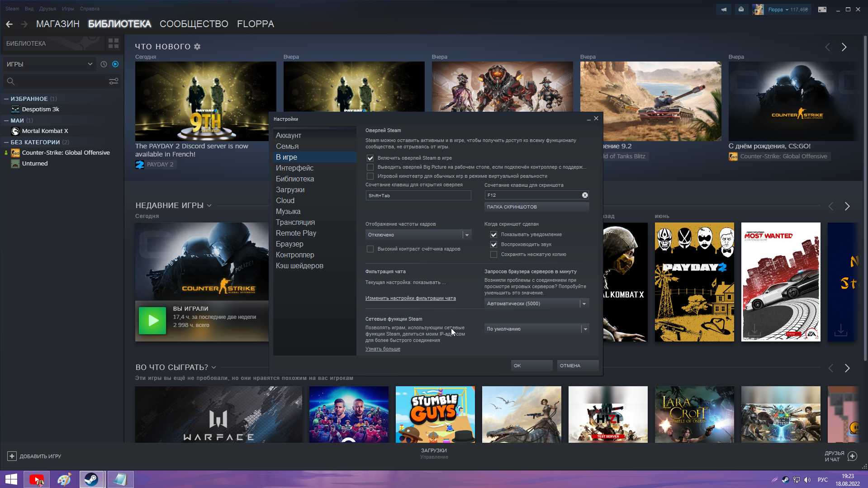Open the Steam notifications inbox icon
The height and width of the screenshot is (488, 868).
tap(741, 9)
